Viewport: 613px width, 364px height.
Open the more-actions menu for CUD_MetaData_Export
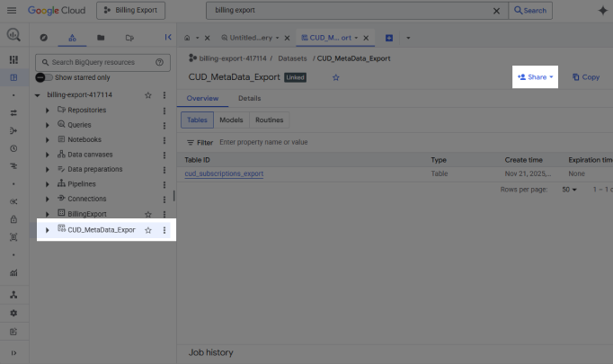click(x=164, y=230)
